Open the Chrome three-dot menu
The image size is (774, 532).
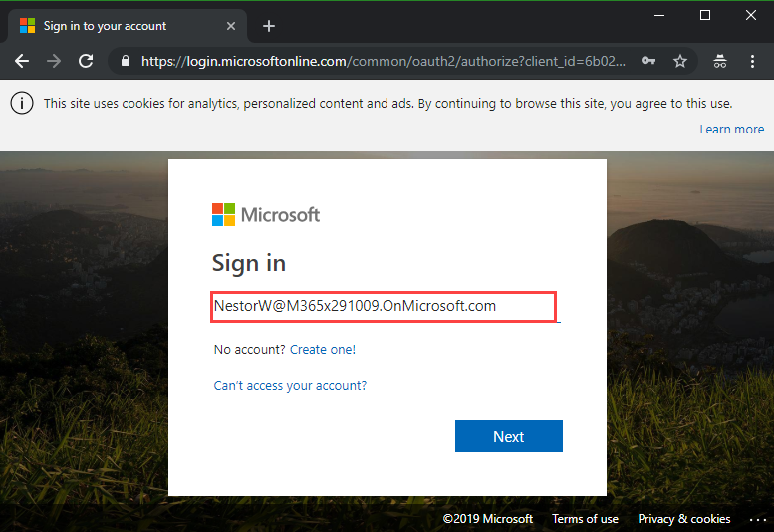(752, 61)
